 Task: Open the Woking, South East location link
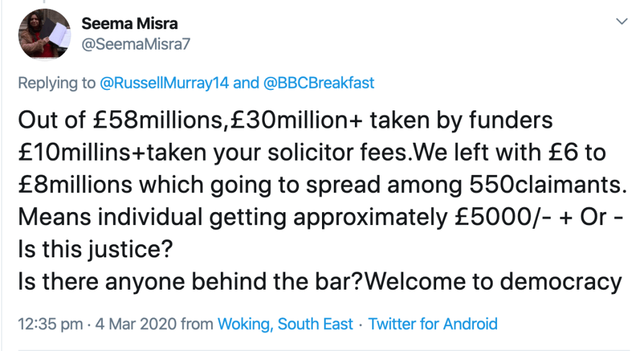284,324
